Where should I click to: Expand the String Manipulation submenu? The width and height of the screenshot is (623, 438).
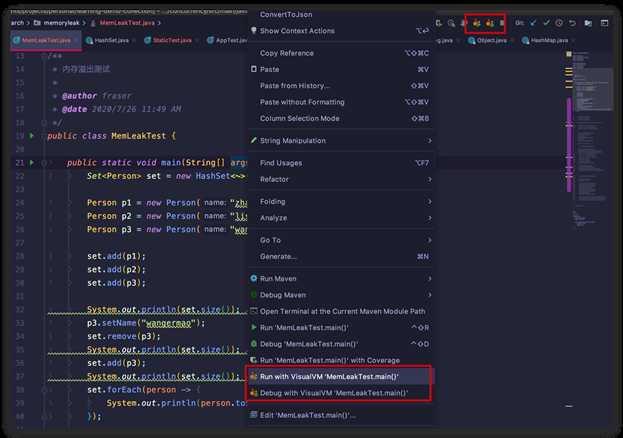(430, 140)
